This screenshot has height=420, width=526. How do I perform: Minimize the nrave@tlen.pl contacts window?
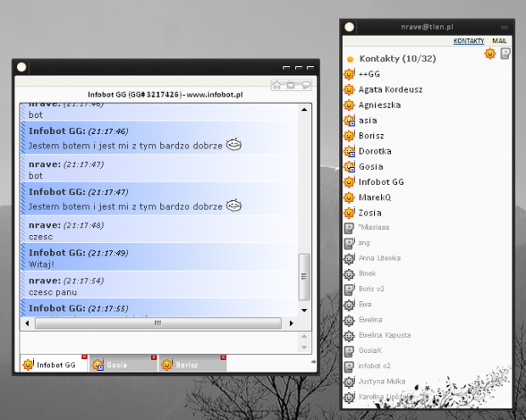(505, 27)
